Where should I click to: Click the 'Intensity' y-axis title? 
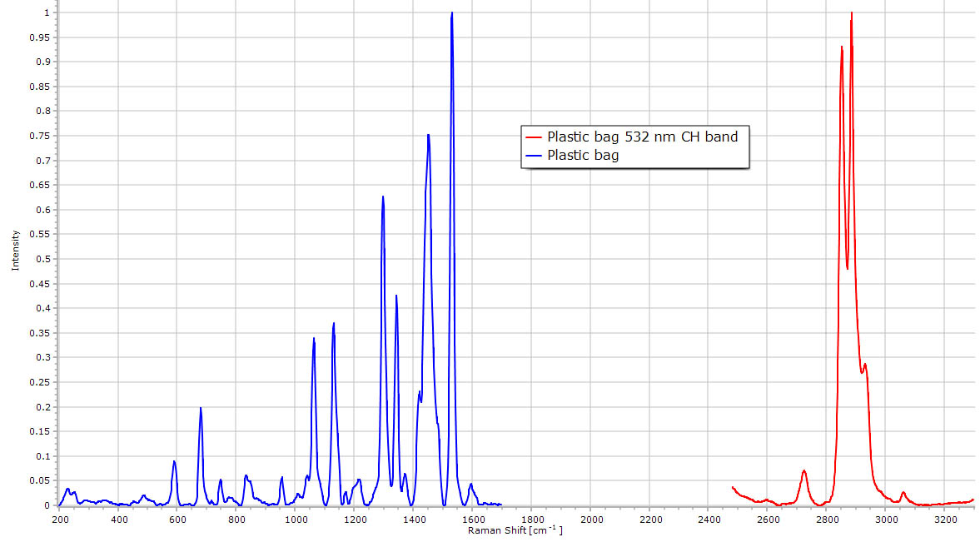click(x=15, y=251)
